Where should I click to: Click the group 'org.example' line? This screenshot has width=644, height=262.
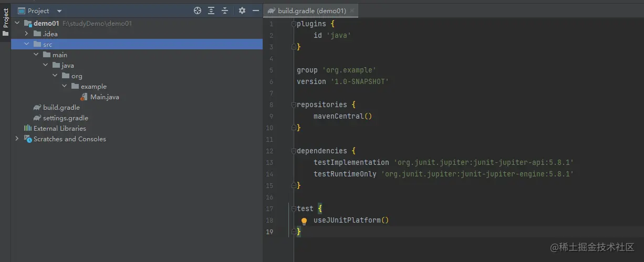tap(336, 70)
